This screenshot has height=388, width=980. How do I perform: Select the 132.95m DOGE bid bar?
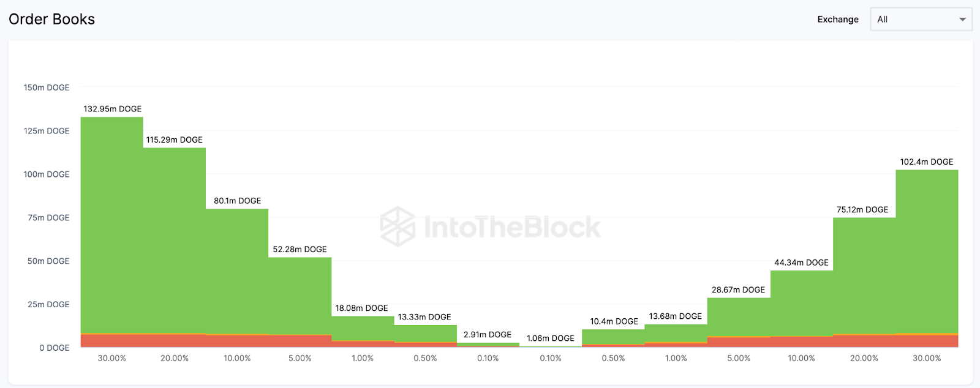[111, 226]
